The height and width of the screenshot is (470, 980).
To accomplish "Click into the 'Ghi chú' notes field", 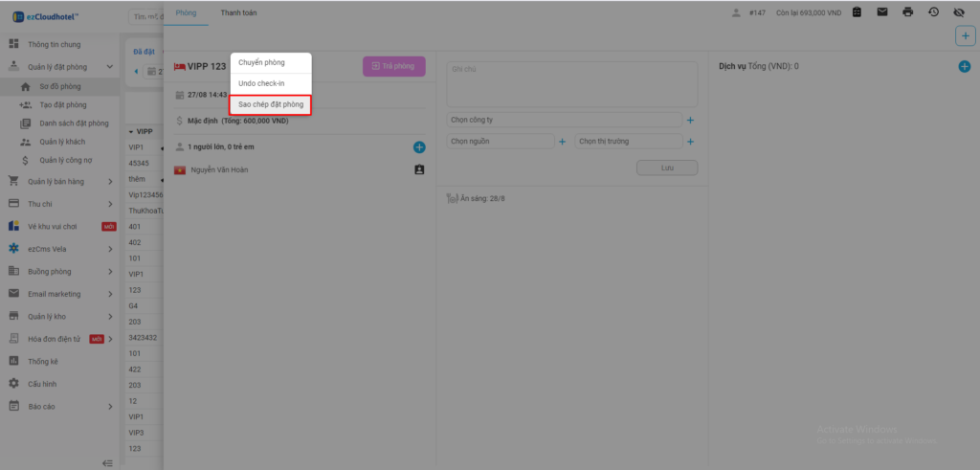I will coord(571,81).
